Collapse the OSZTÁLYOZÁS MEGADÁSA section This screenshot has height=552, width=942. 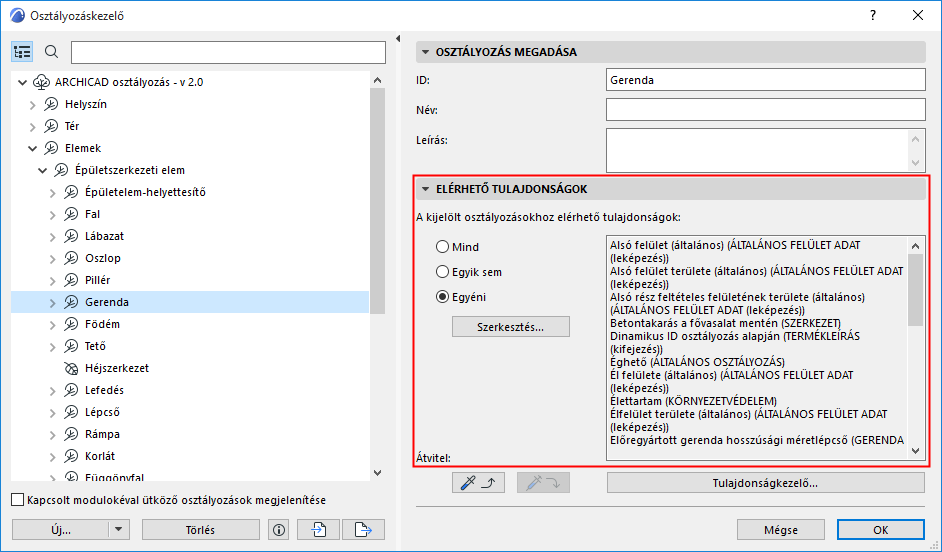(425, 52)
